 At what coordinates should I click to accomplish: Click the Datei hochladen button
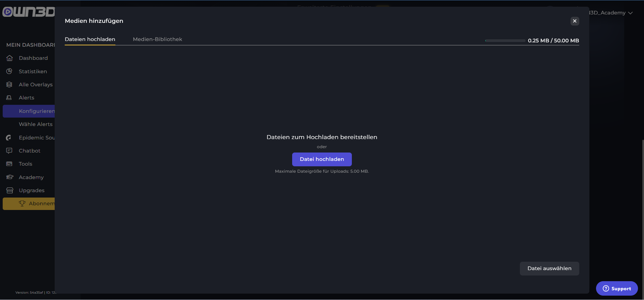pyautogui.click(x=322, y=159)
